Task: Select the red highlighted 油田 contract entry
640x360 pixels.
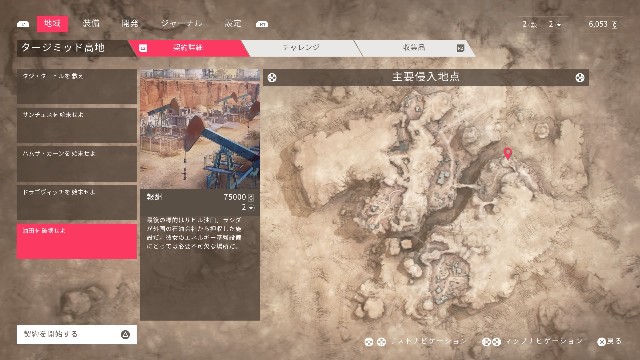Action: (77, 241)
